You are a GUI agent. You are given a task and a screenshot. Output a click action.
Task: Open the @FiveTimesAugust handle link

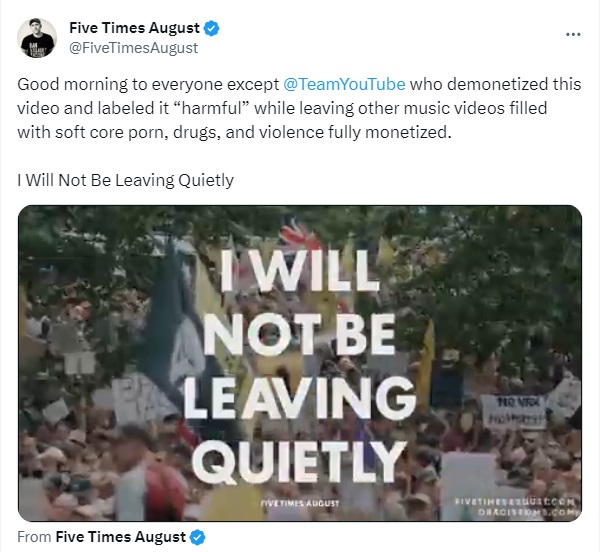point(133,48)
